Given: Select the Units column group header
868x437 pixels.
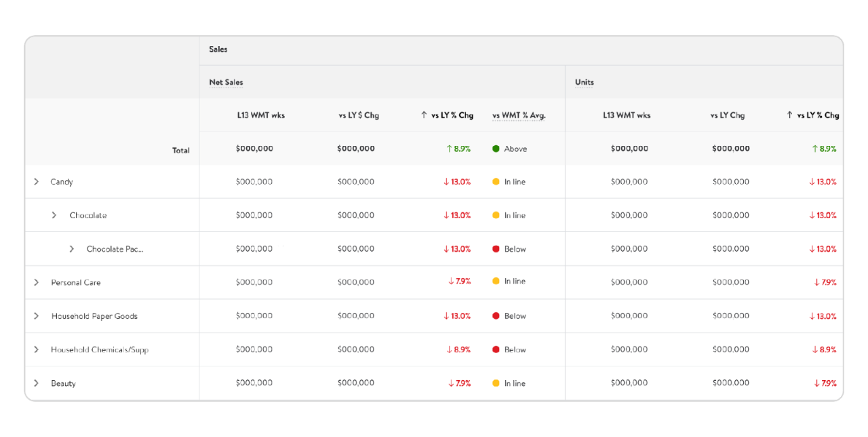Looking at the screenshot, I should tap(584, 82).
